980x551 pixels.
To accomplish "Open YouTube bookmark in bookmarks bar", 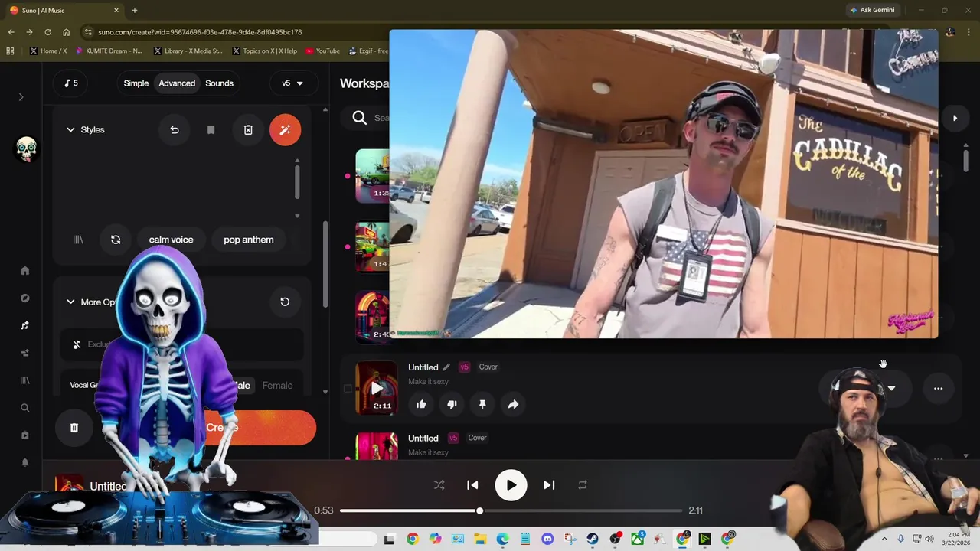I will (322, 51).
